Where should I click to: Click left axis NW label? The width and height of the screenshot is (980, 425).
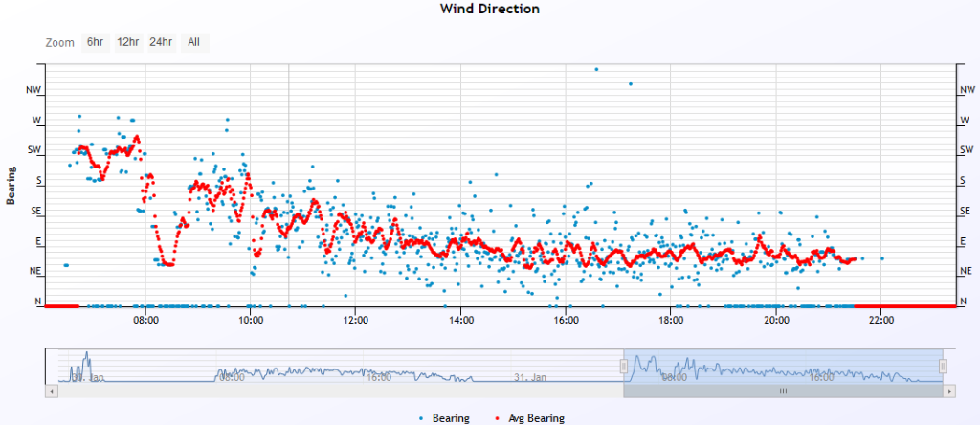click(33, 90)
